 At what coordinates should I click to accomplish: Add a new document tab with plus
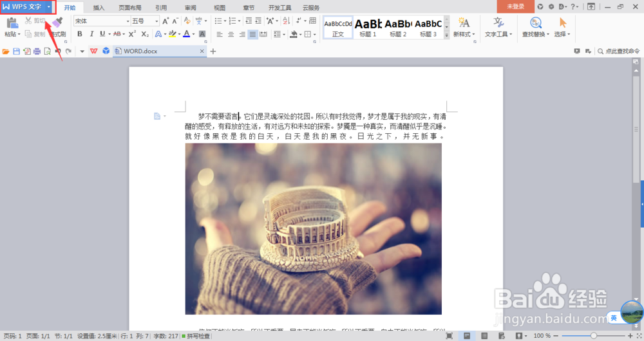[213, 51]
